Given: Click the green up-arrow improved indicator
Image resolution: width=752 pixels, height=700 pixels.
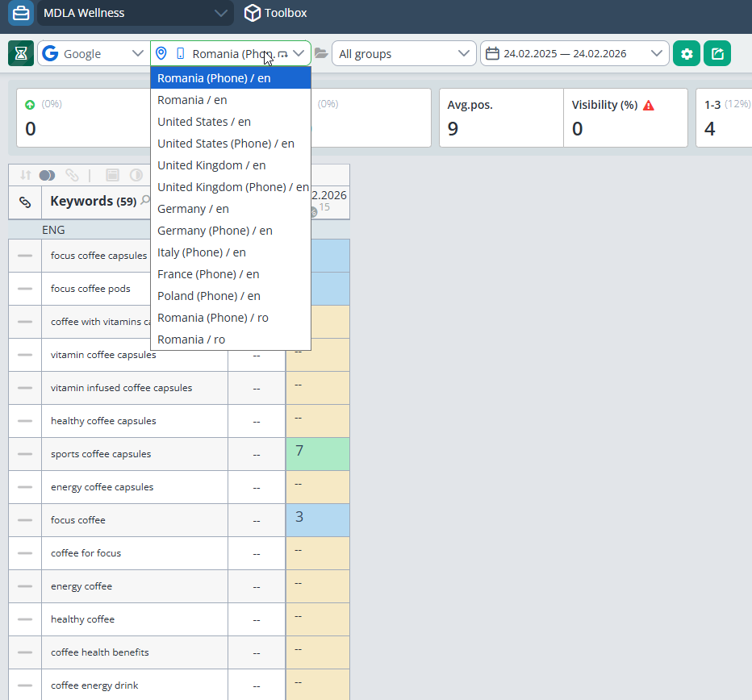Looking at the screenshot, I should coord(30,105).
